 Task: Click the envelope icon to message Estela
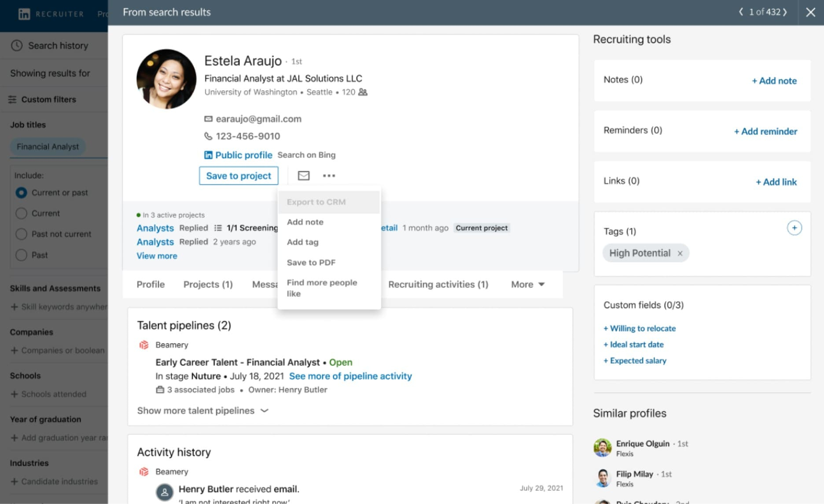pos(303,175)
